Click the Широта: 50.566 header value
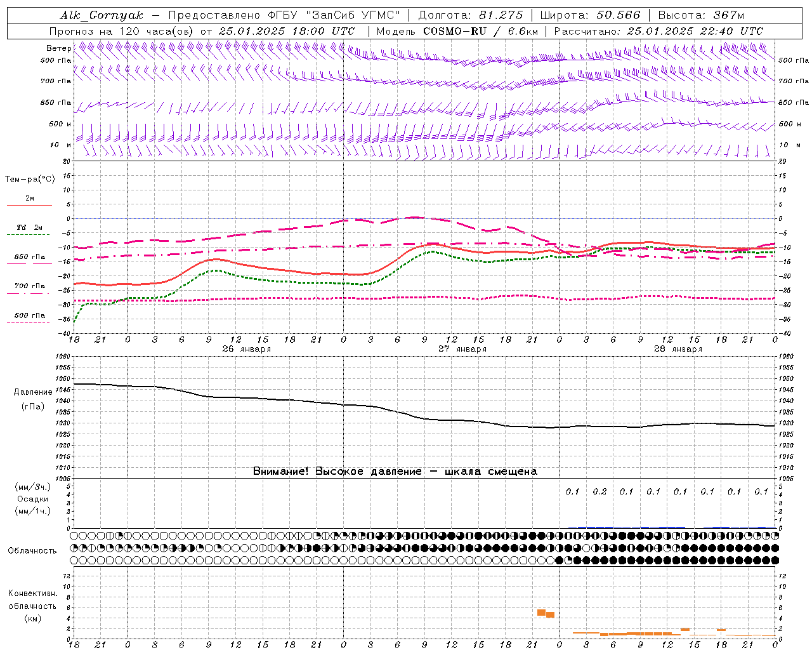Screen dimensions: 812x650 [590, 15]
